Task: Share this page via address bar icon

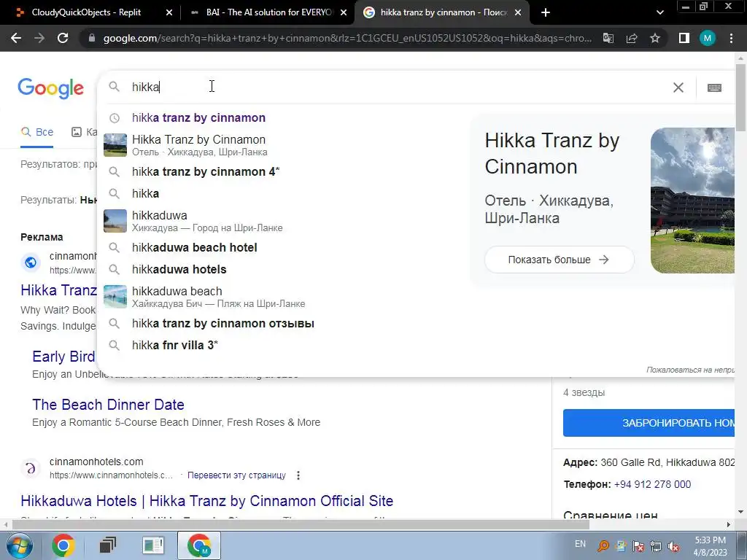Action: (x=632, y=38)
